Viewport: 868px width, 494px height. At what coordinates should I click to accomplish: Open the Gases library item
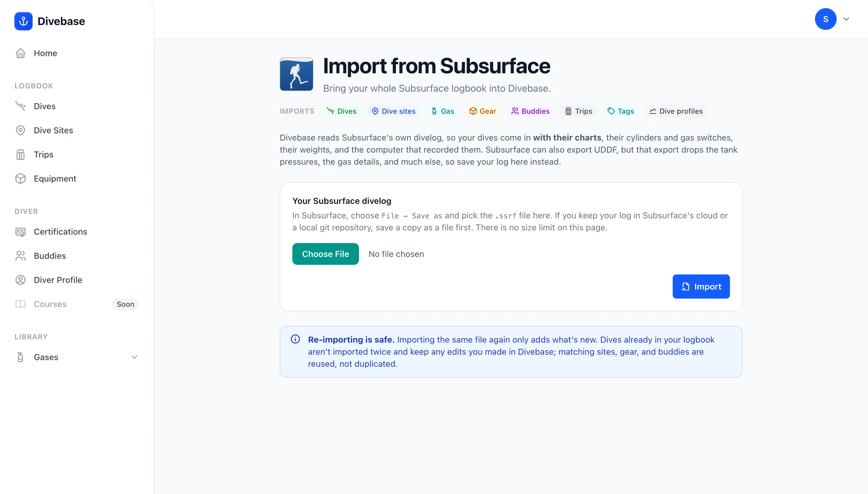77,357
